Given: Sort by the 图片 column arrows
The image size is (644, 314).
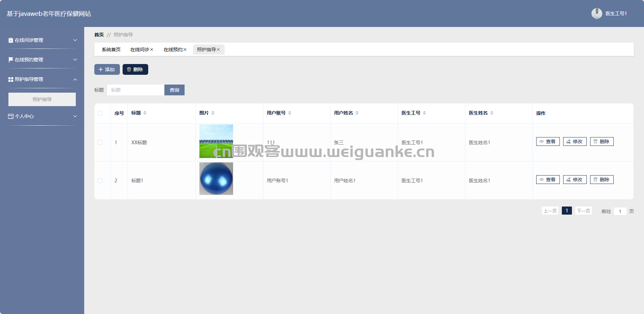Looking at the screenshot, I should [213, 113].
